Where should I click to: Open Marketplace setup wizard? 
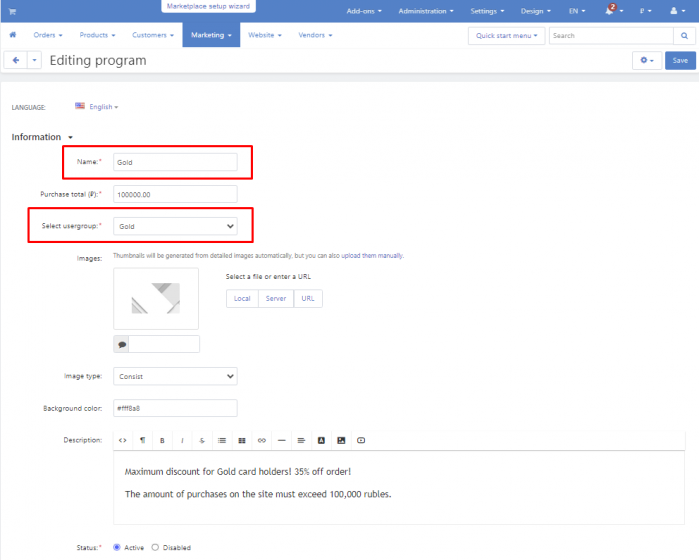208,6
